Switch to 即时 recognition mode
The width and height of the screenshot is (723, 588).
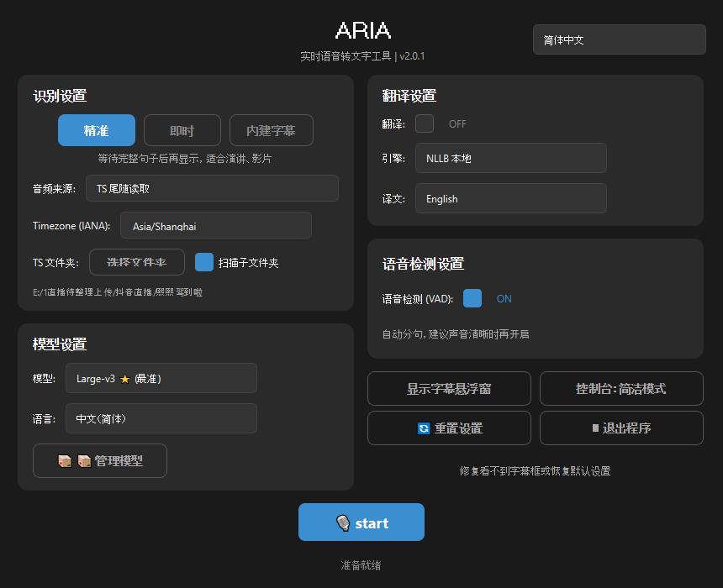[182, 130]
